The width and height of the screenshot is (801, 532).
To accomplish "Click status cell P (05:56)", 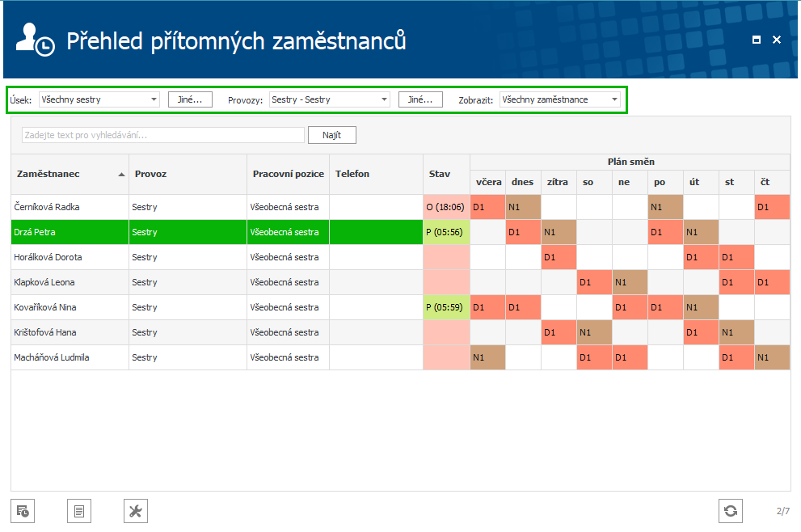I will pos(446,232).
